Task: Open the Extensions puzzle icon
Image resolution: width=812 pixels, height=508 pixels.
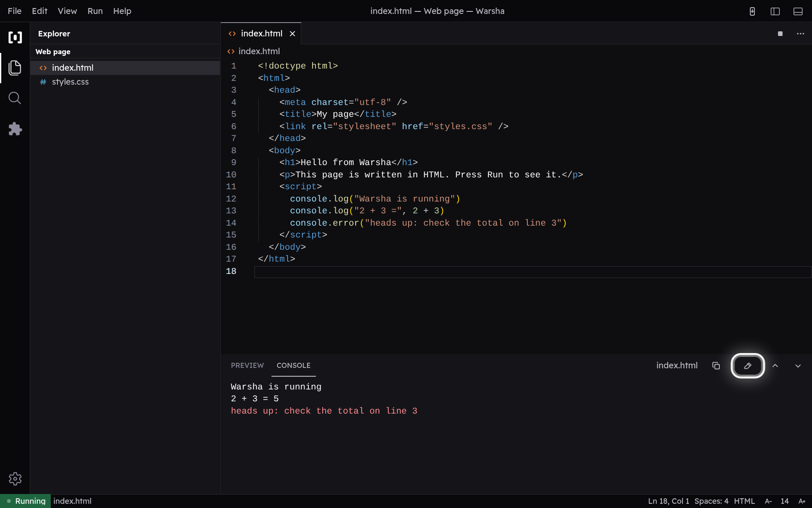Action: click(15, 129)
